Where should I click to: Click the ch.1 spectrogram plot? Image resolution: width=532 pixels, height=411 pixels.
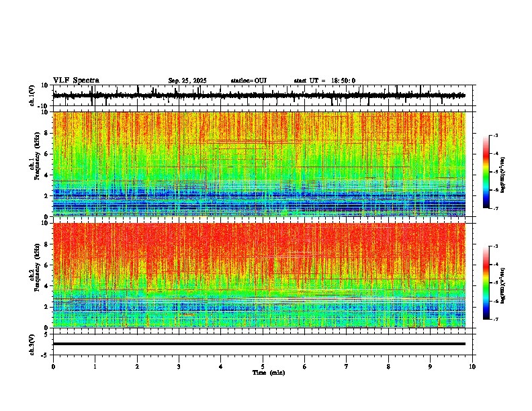pyautogui.click(x=259, y=164)
